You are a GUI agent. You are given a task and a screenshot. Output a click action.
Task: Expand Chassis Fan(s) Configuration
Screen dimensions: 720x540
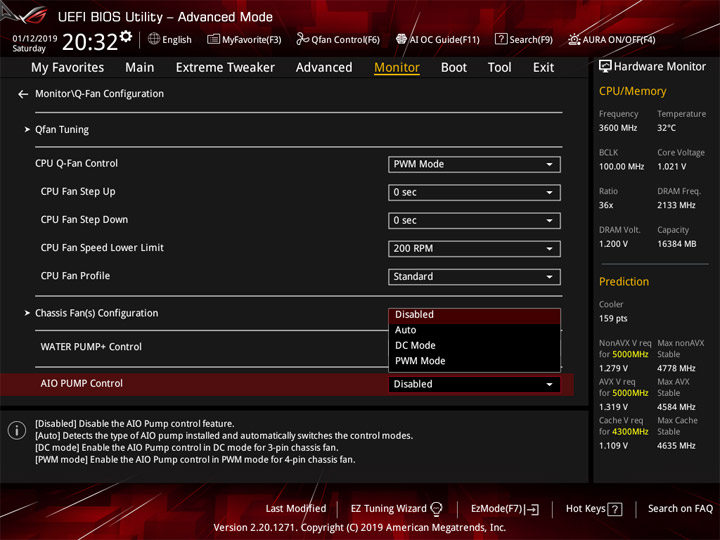(x=96, y=313)
